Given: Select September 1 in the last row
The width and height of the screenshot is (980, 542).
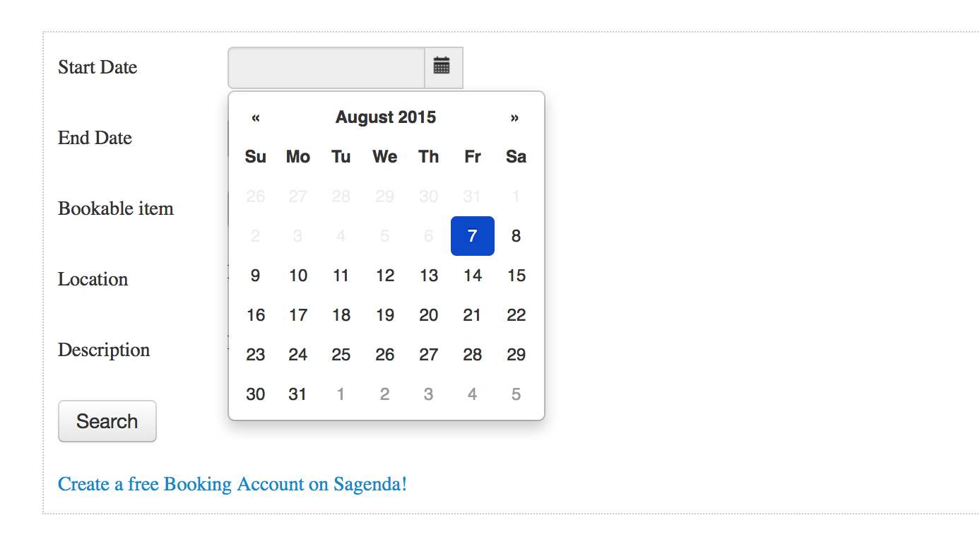Looking at the screenshot, I should [341, 394].
